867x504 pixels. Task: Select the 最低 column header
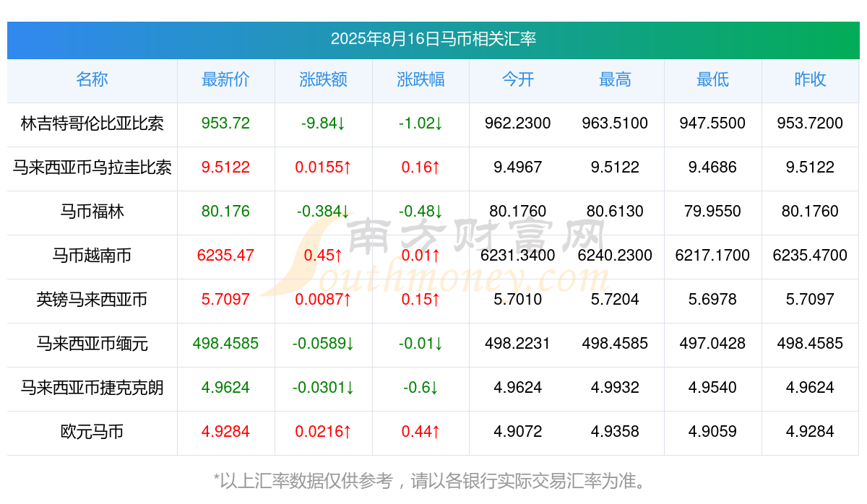[713, 79]
